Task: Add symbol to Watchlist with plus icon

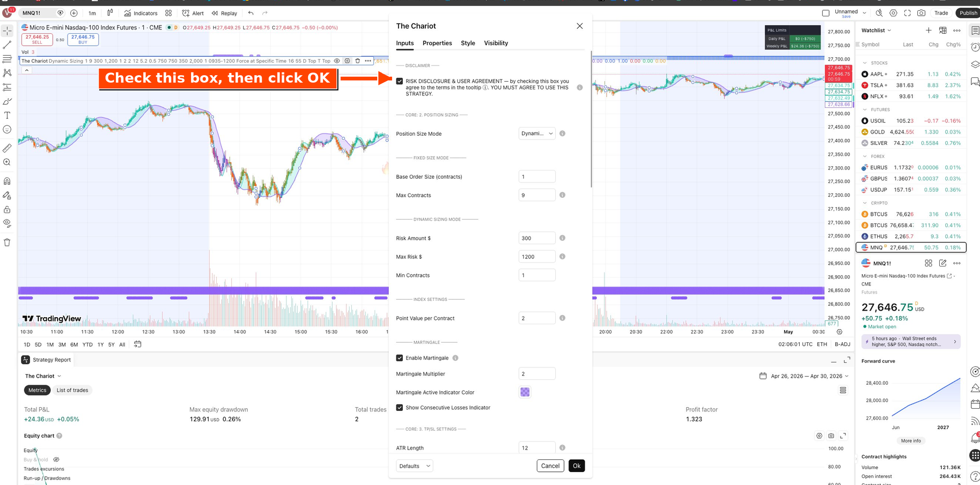Action: (x=928, y=31)
